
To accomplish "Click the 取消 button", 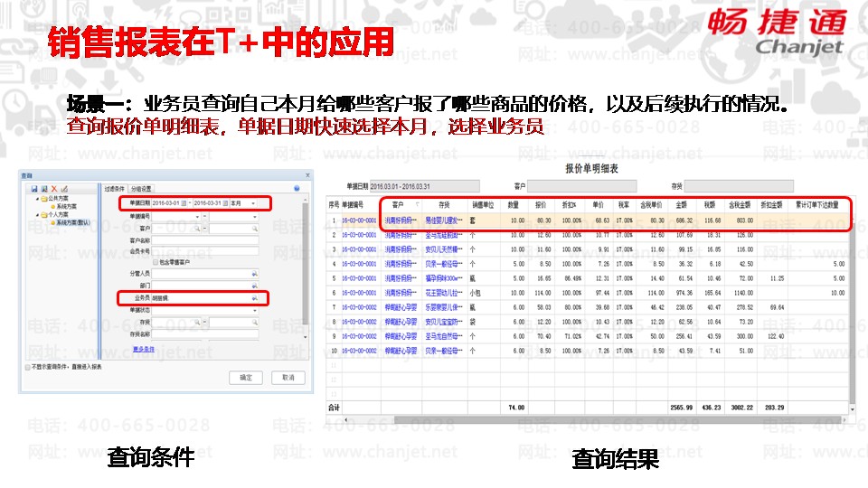I will click(288, 378).
